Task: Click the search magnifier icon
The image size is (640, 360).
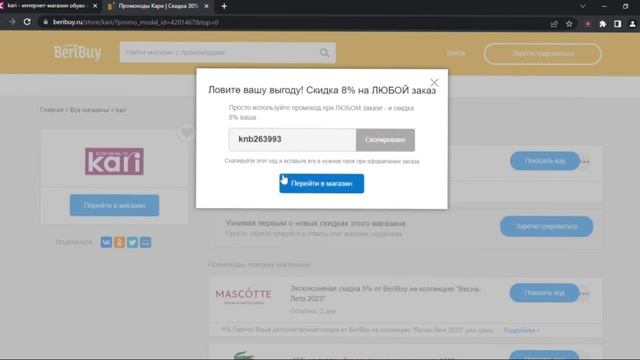Action: tap(324, 53)
